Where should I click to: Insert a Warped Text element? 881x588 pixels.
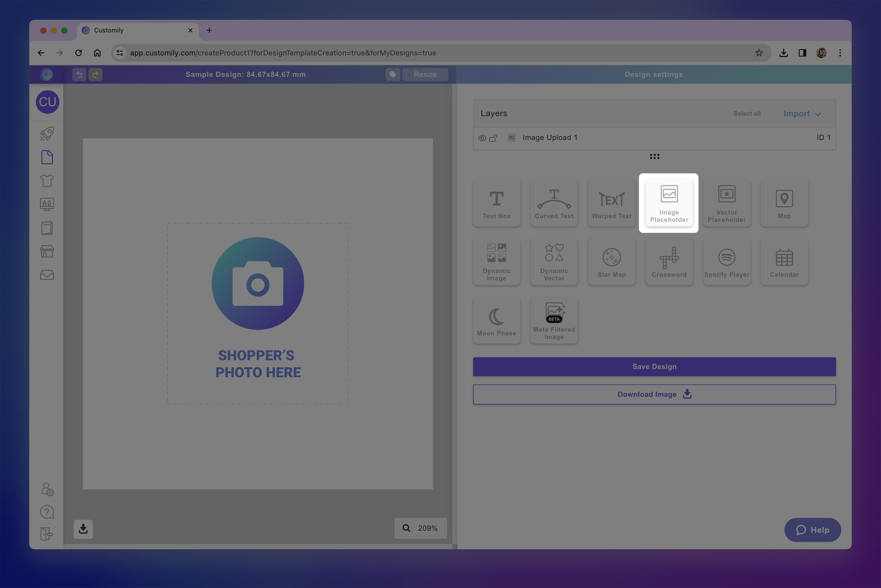pyautogui.click(x=611, y=202)
